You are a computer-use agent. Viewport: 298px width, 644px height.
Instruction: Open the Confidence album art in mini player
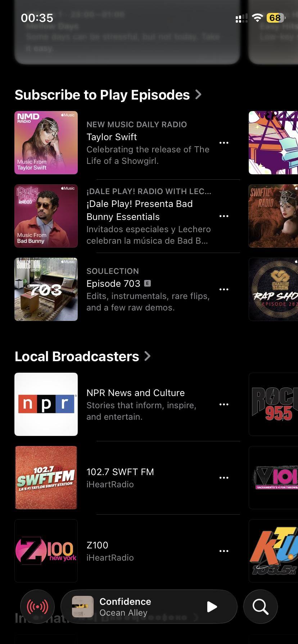pos(83,607)
